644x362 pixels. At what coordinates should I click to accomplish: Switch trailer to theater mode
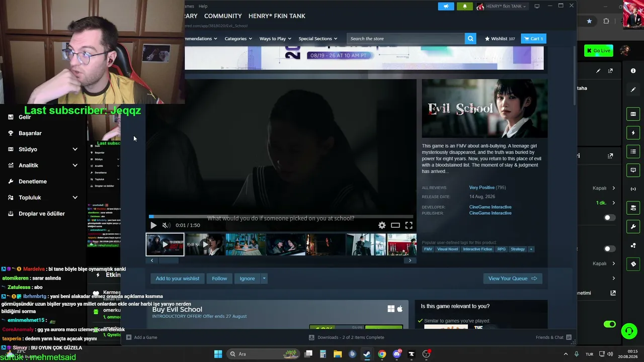(x=395, y=225)
